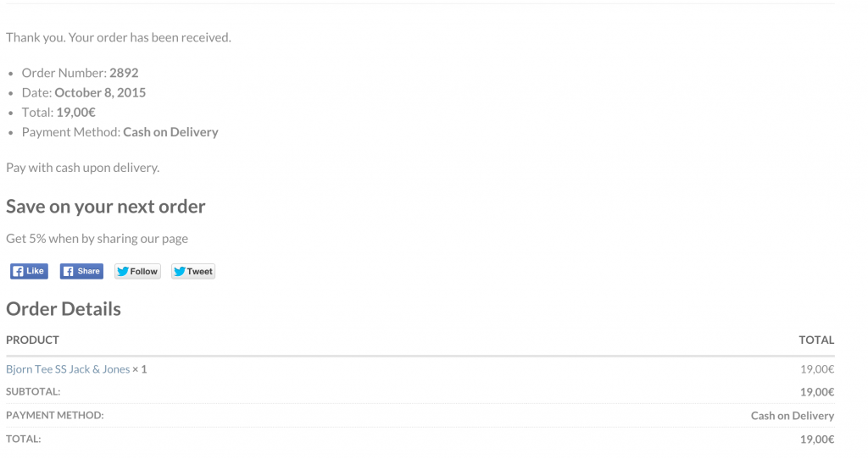868x459 pixels.
Task: Click the date October 8, 2015
Action: coord(100,92)
